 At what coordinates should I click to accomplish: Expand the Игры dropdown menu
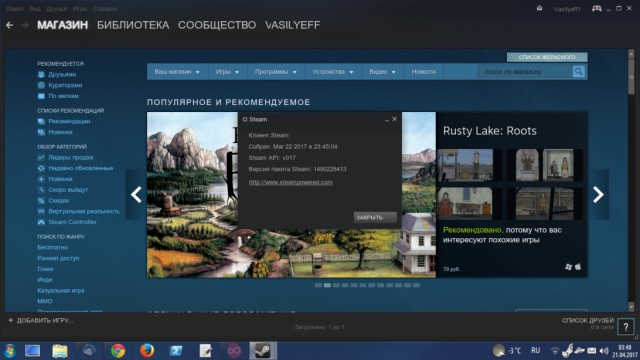tap(227, 72)
